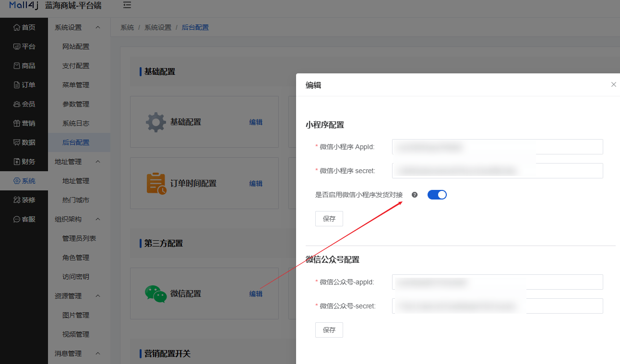The width and height of the screenshot is (620, 364).
Task: Close the 编辑 dialog
Action: click(613, 84)
